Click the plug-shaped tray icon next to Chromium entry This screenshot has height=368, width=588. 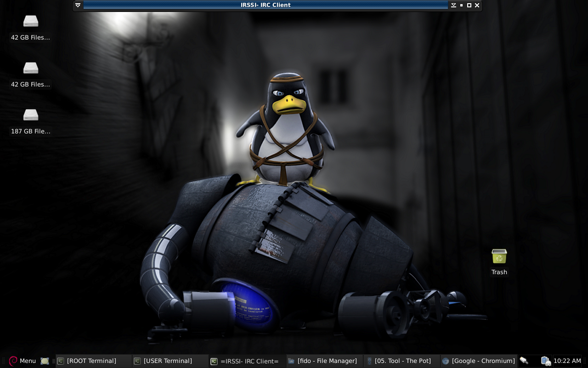tap(524, 361)
